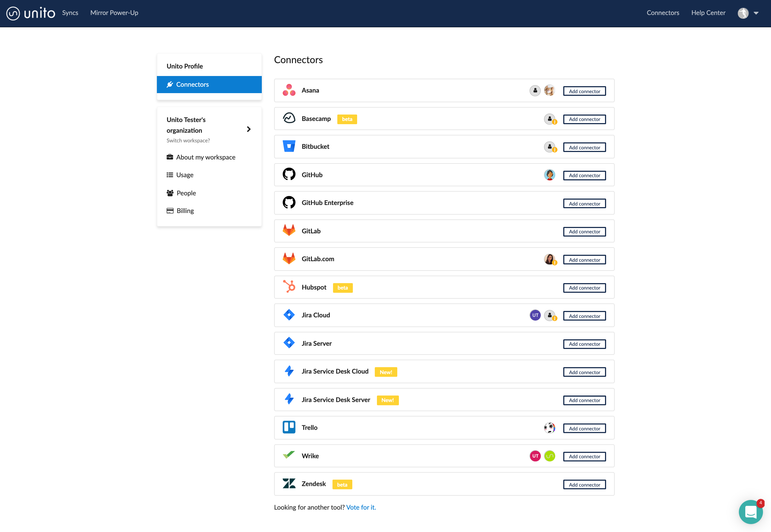Image resolution: width=771 pixels, height=532 pixels.
Task: Click the warning avatar on Basecamp row
Action: click(550, 119)
